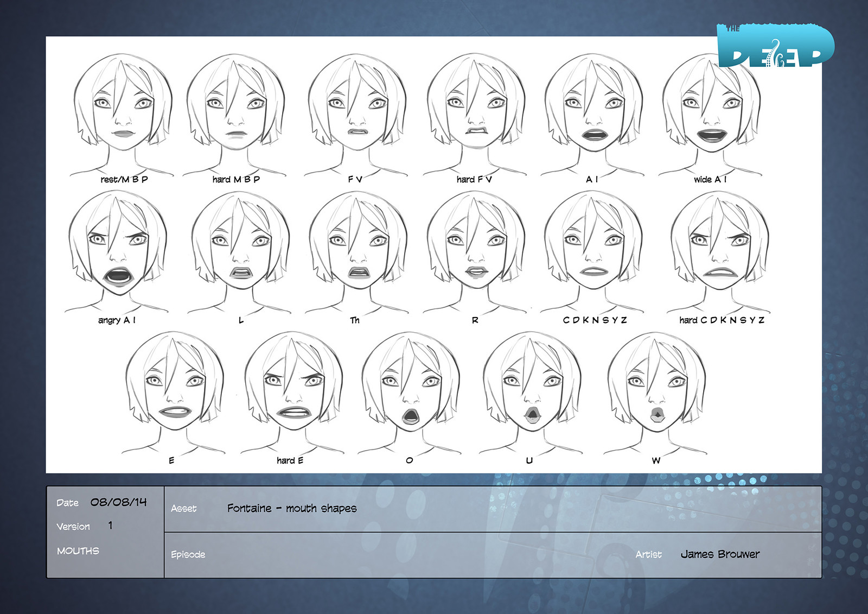The width and height of the screenshot is (868, 614).
Task: Click The Deep logo
Action: coord(775,46)
